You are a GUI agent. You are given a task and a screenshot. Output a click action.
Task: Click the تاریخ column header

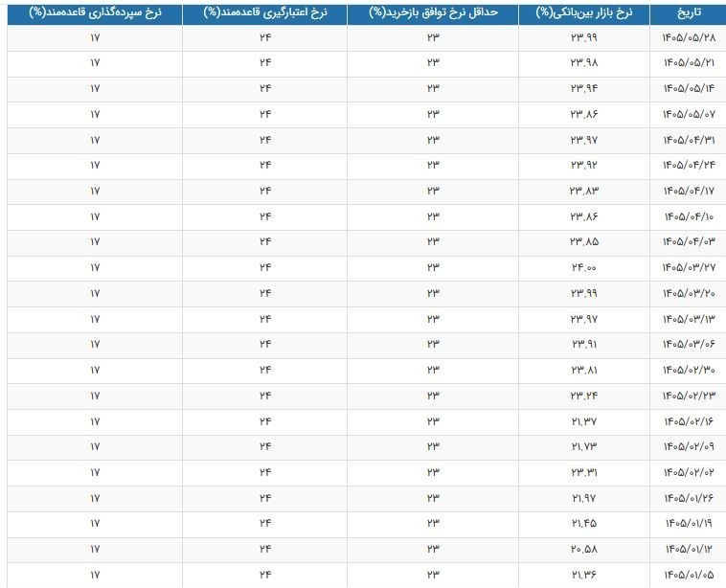[x=688, y=14]
